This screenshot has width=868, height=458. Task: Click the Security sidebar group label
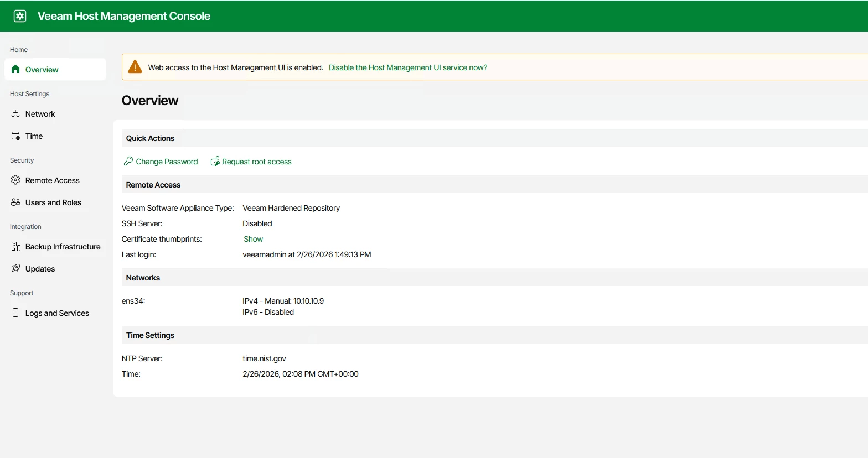pyautogui.click(x=22, y=160)
